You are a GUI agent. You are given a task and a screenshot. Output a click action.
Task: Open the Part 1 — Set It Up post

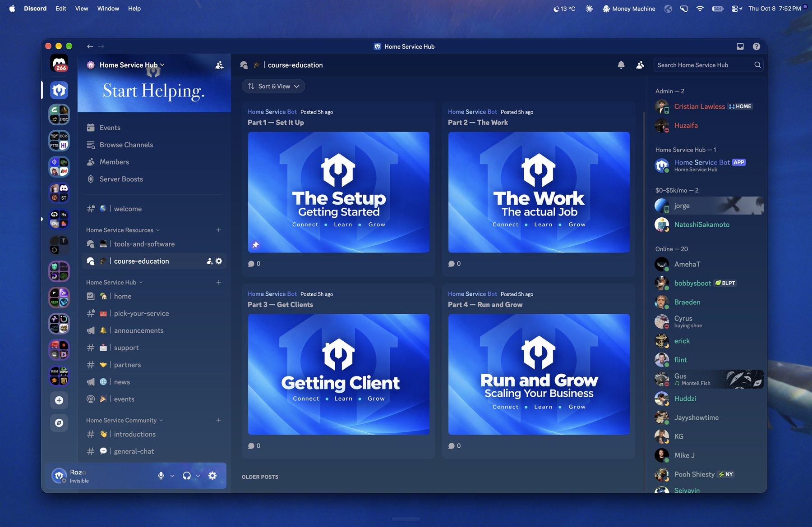(338, 189)
